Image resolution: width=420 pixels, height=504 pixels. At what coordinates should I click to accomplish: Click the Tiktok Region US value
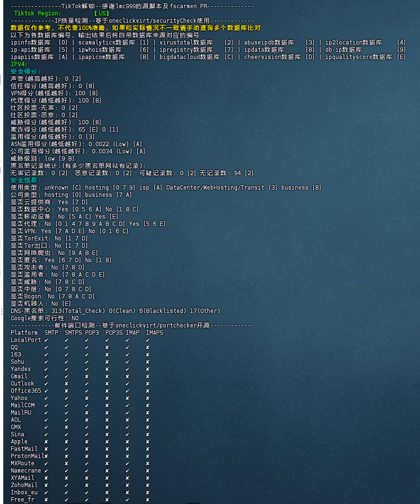tap(102, 14)
